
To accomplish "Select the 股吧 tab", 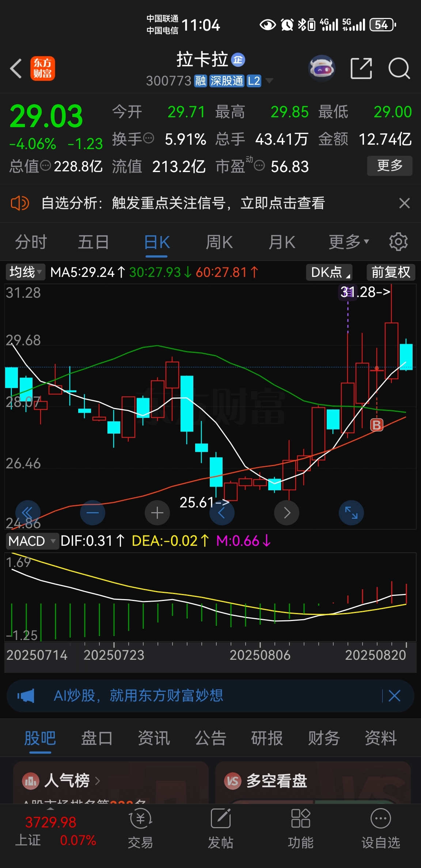I will tap(40, 738).
